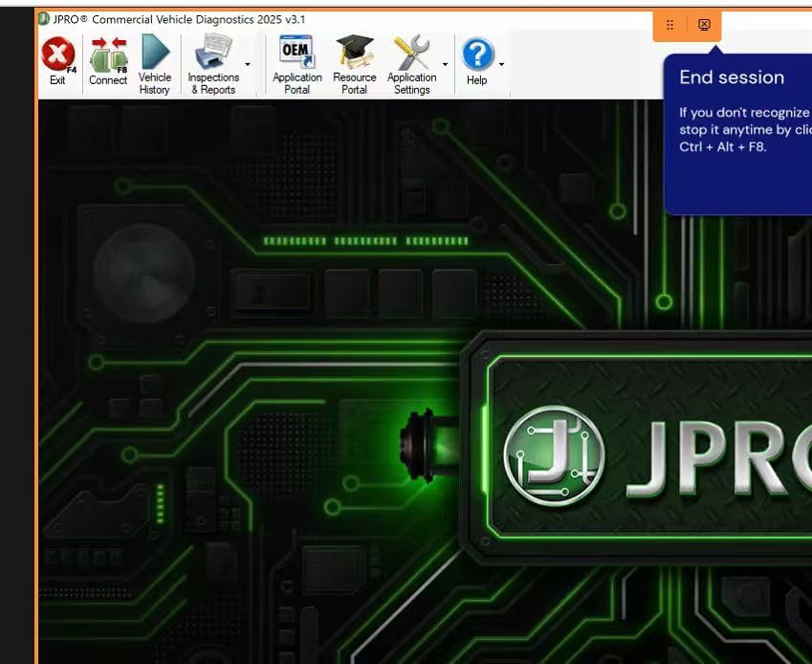Click the end session icon on orange bar
The height and width of the screenshot is (664, 812).
704,25
